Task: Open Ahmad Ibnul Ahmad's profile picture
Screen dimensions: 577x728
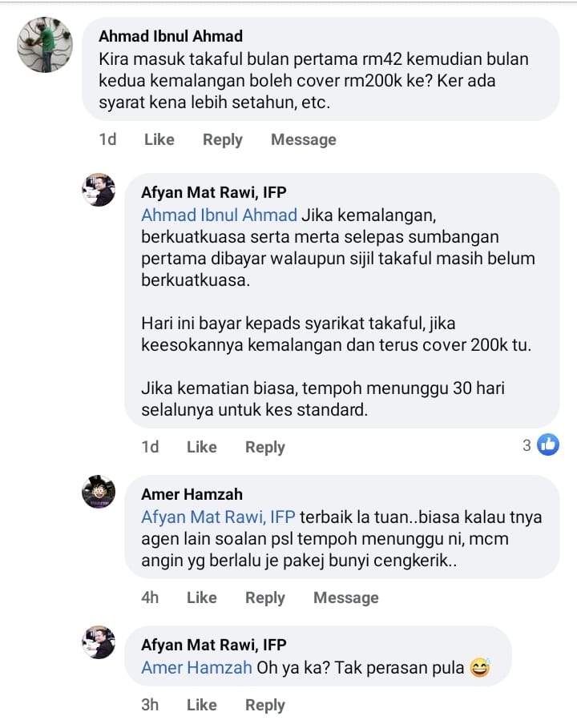Action: point(45,45)
